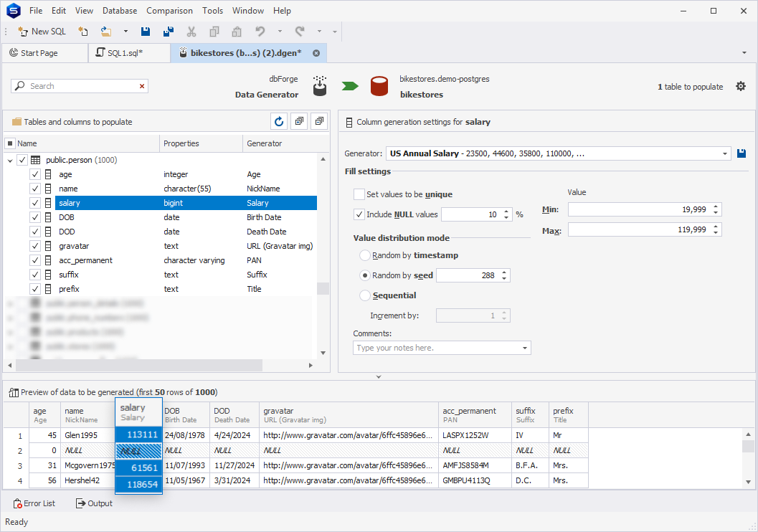Click the red bikestores database icon
Screen dimensions: 758x532
pyautogui.click(x=379, y=86)
